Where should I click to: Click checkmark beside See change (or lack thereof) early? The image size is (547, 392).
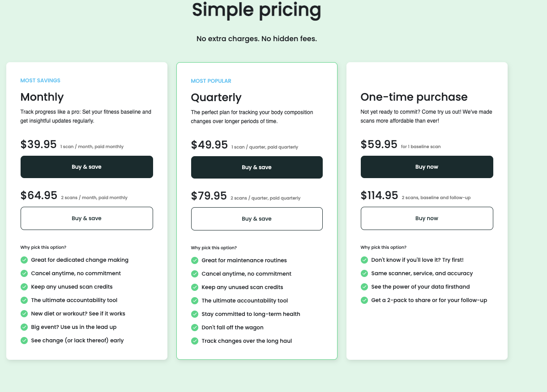point(24,341)
